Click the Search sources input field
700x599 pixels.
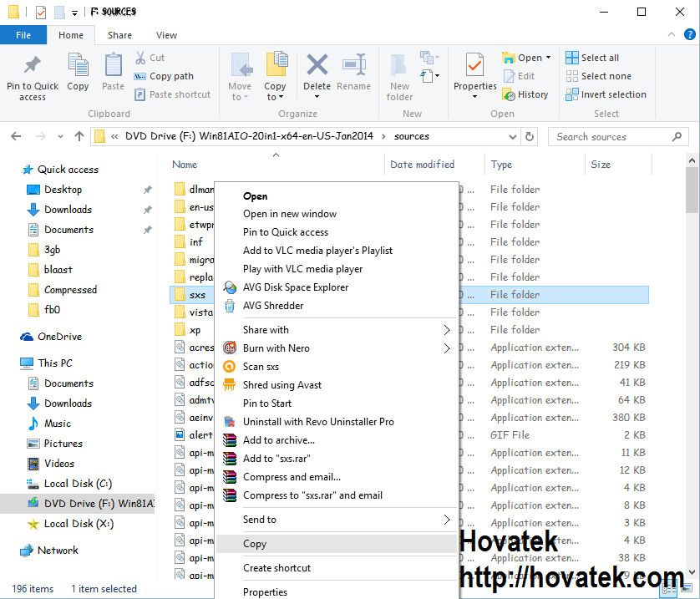coord(617,136)
